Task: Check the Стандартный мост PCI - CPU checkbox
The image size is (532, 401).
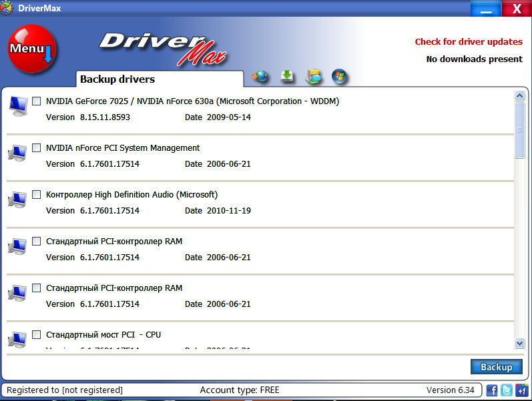Action: pyautogui.click(x=36, y=334)
